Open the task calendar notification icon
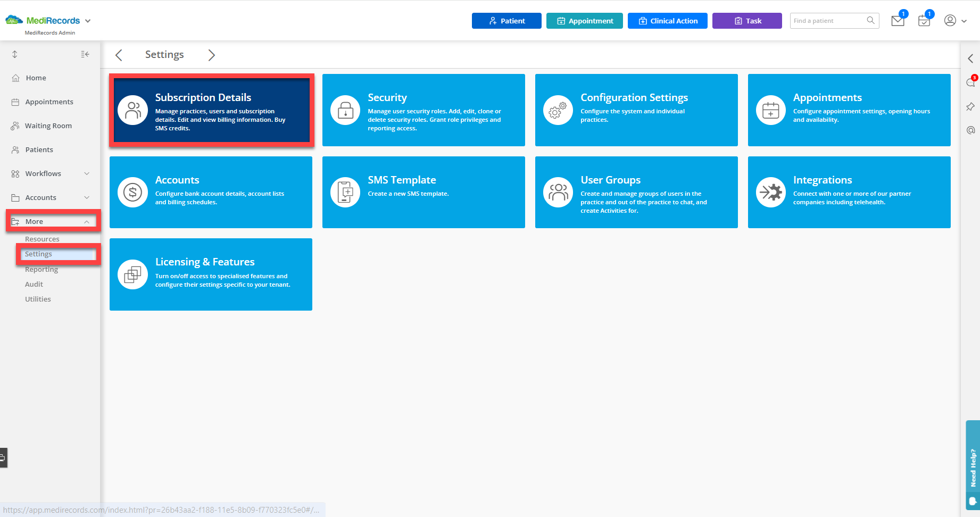 tap(924, 21)
